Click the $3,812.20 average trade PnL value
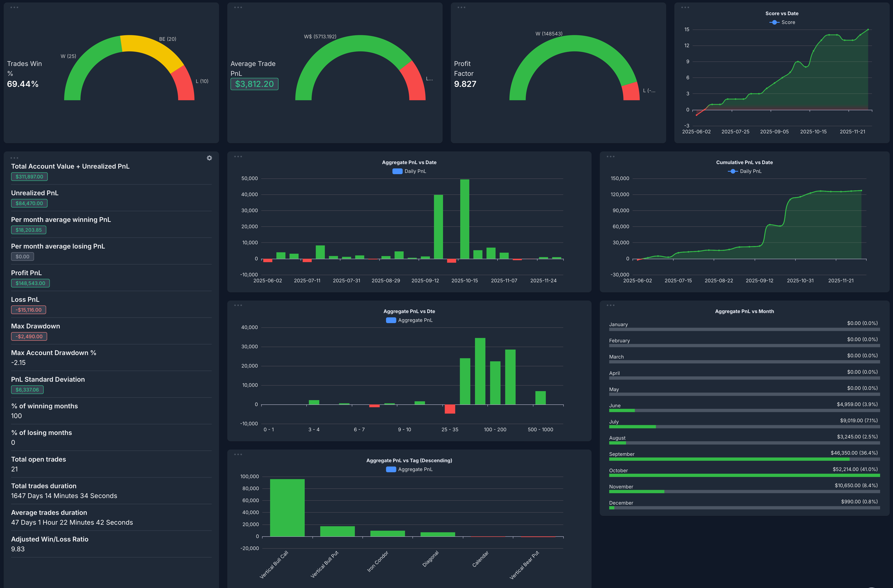Viewport: 893px width, 588px height. click(x=254, y=84)
